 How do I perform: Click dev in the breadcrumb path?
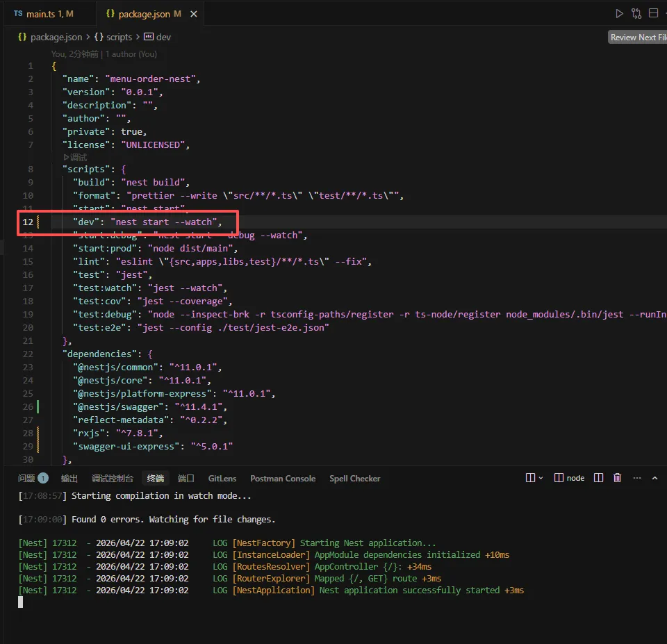[163, 37]
